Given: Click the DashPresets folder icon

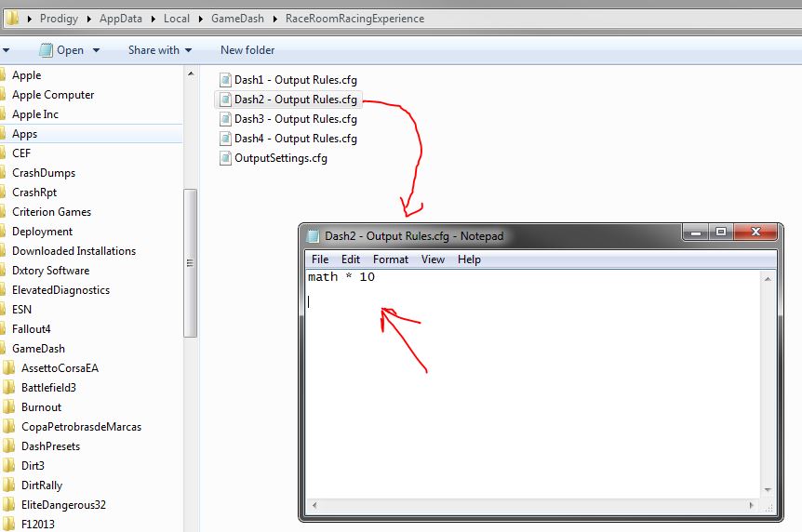Looking at the screenshot, I should (8, 446).
